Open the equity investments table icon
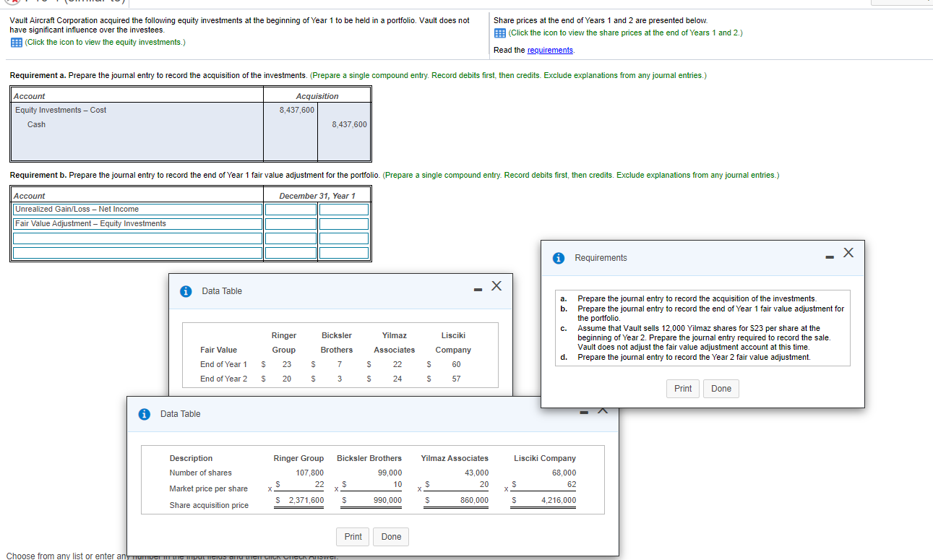 15,42
